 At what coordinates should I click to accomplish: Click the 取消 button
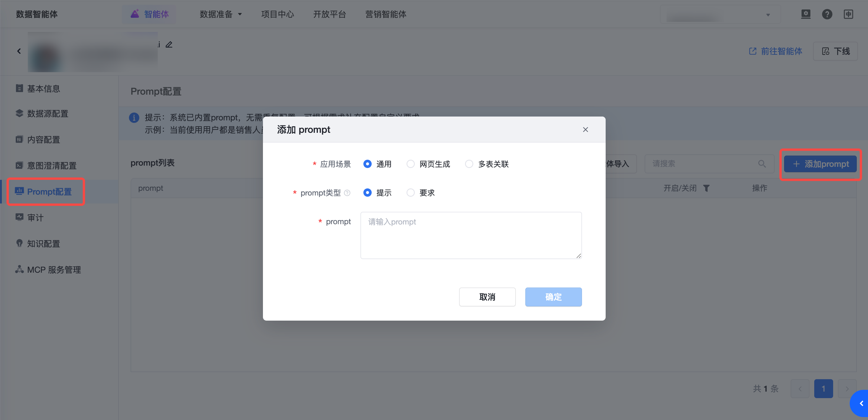click(487, 297)
